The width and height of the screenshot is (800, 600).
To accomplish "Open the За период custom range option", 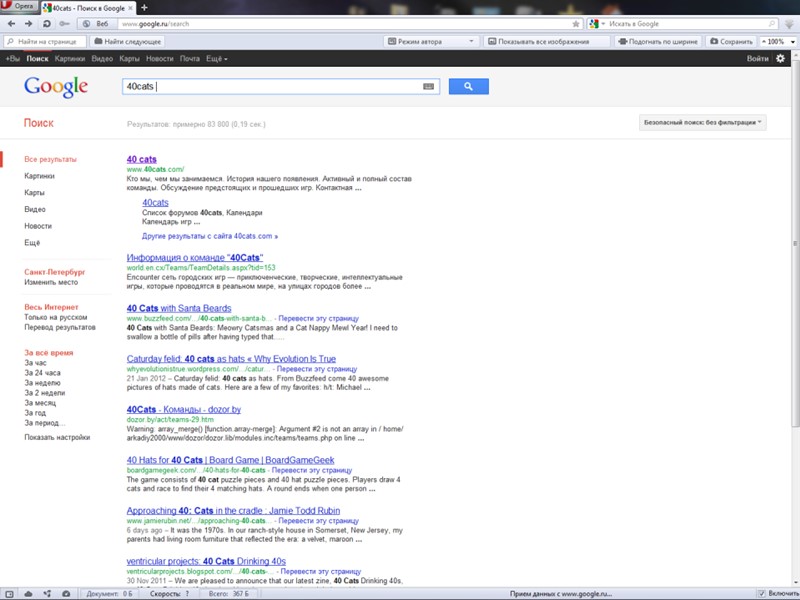I will coord(45,423).
